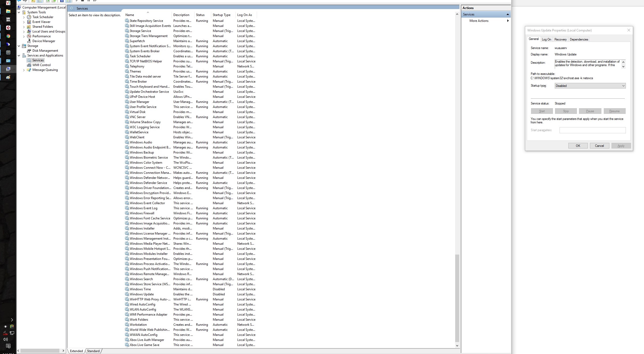Select the Superfetch service row
The width and height of the screenshot is (644, 354).
point(190,41)
